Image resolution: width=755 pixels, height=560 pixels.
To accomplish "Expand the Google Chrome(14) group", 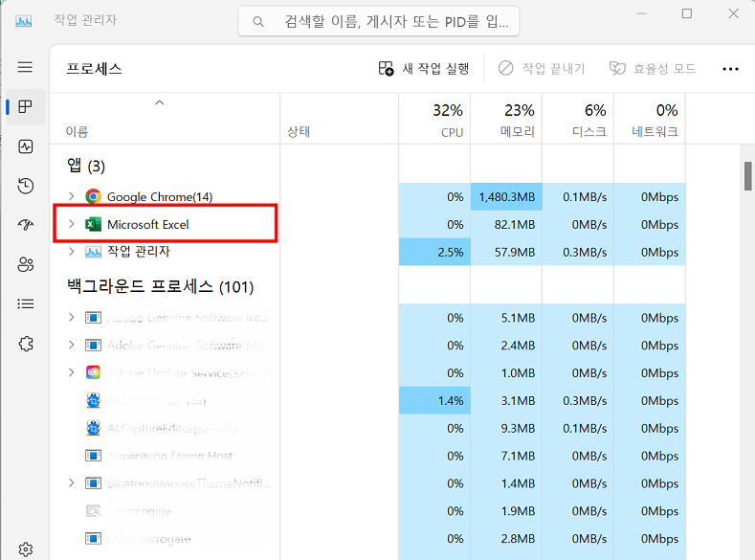I will [x=71, y=196].
